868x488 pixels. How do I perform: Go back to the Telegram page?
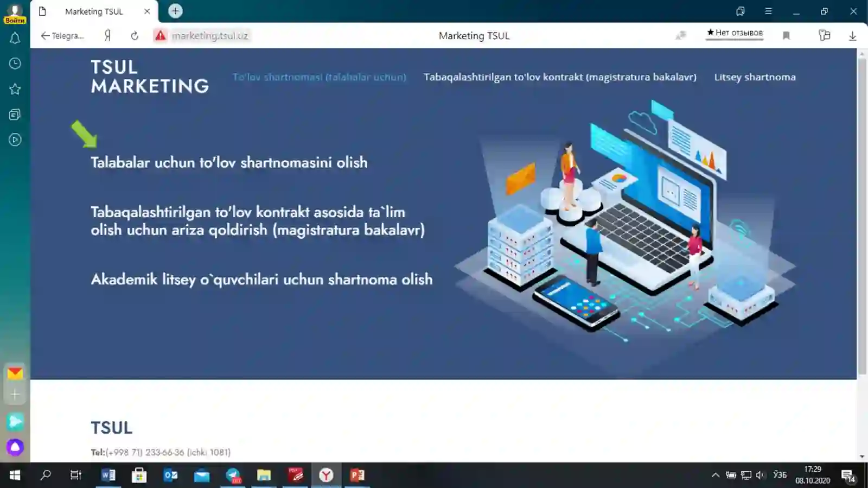click(62, 36)
